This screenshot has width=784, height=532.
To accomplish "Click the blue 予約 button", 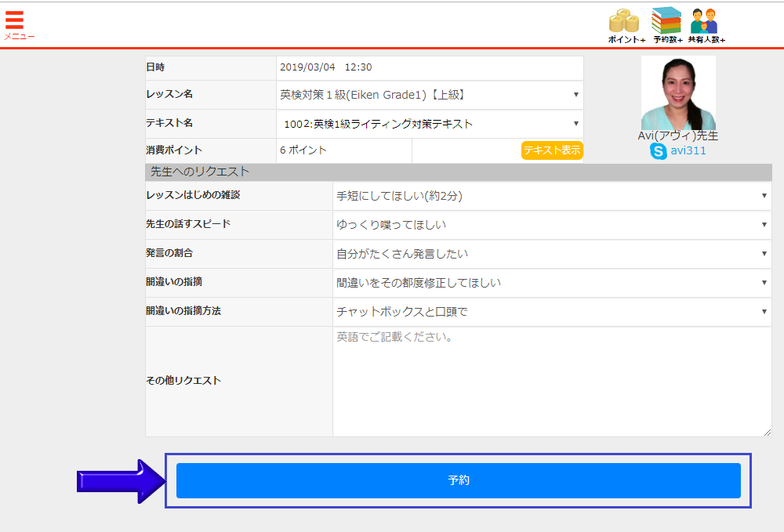I will [x=458, y=480].
